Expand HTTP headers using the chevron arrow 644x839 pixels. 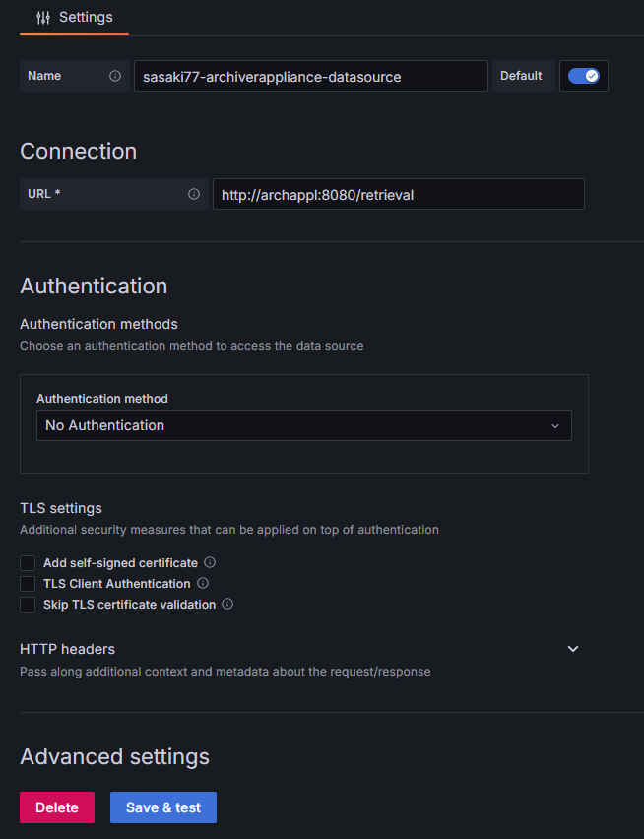click(x=572, y=648)
